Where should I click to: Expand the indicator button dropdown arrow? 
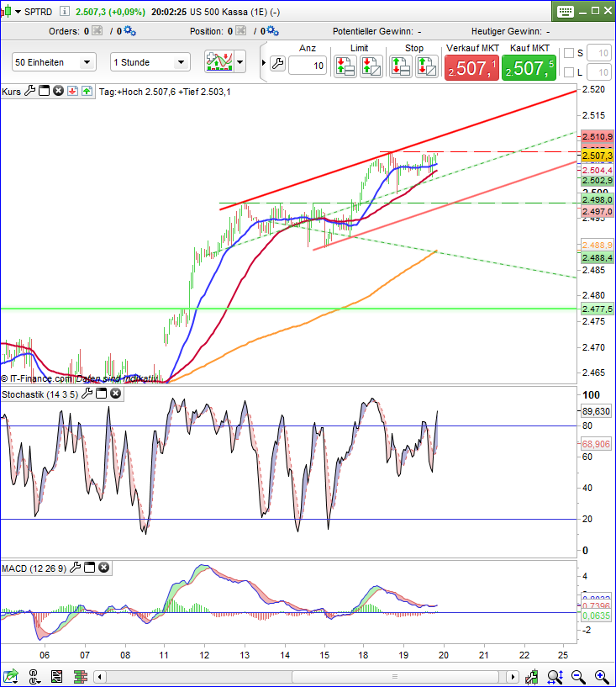240,61
